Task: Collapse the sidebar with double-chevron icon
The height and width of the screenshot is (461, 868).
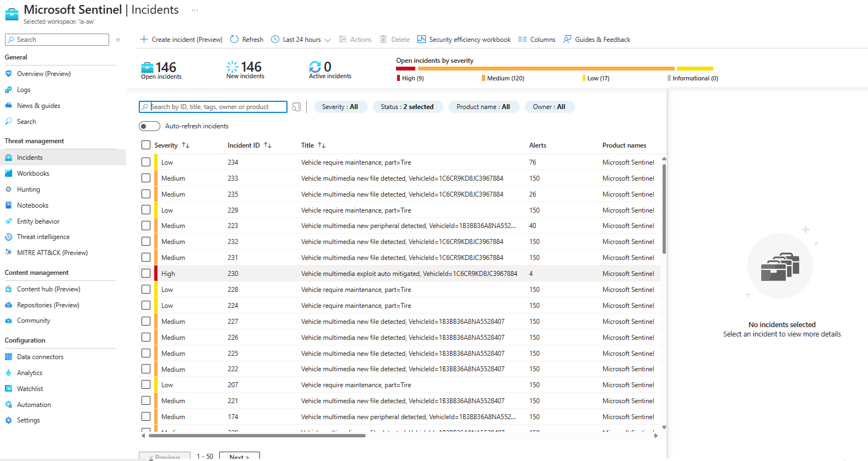Action: pyautogui.click(x=118, y=40)
